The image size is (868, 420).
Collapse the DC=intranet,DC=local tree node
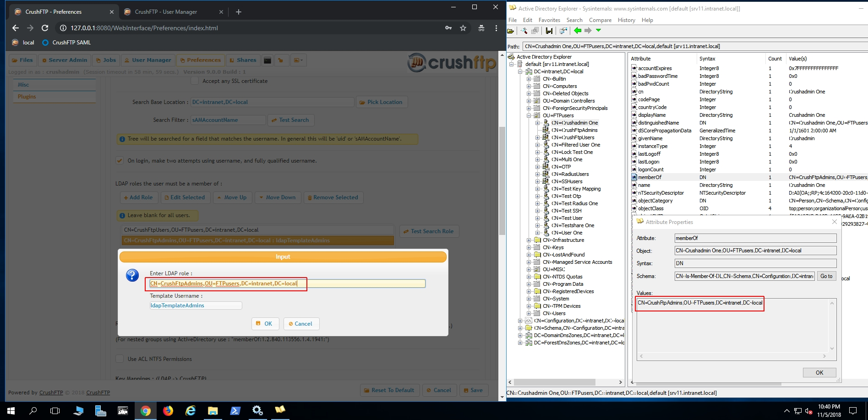[x=520, y=71]
